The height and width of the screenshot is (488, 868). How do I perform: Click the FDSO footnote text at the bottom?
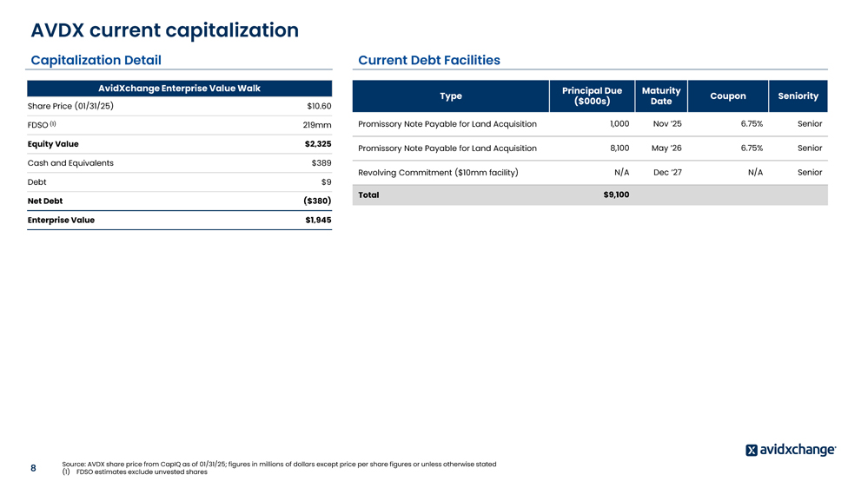[x=141, y=472]
